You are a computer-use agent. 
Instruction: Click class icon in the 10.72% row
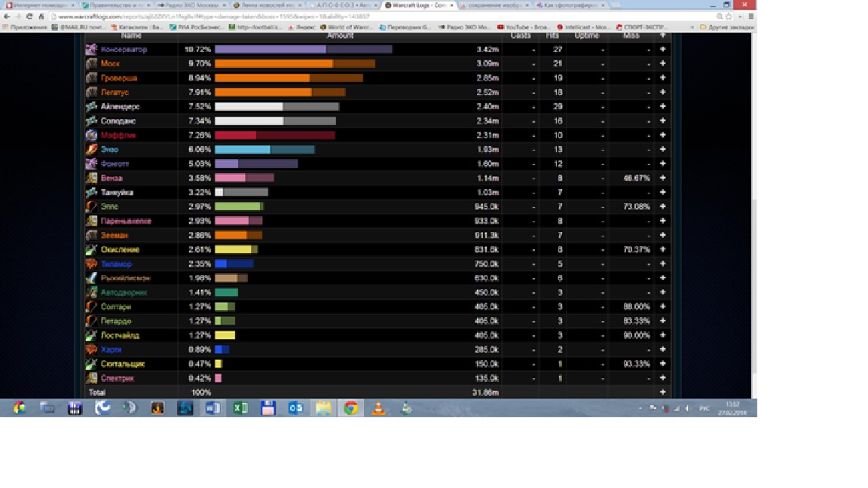click(x=91, y=49)
